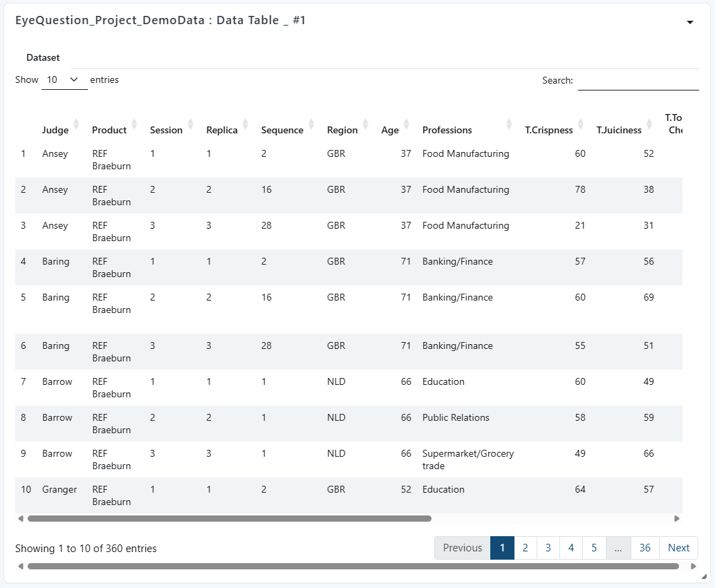Sort by T.Crispness column arrows
Viewport: 715px width, 588px height.
tap(581, 124)
